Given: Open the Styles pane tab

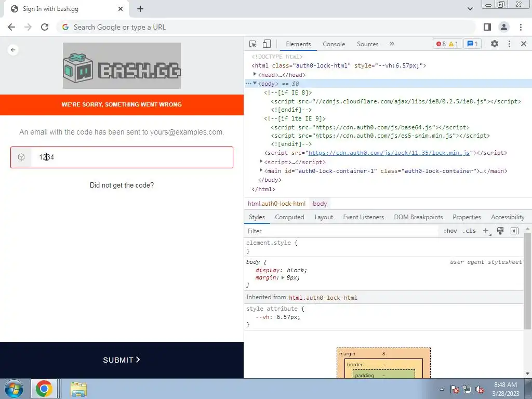Looking at the screenshot, I should click(257, 217).
